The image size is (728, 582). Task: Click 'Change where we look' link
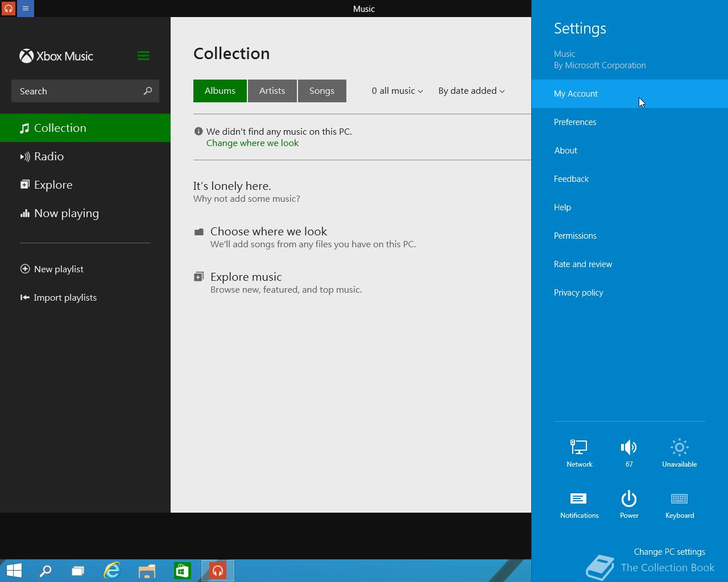click(253, 143)
